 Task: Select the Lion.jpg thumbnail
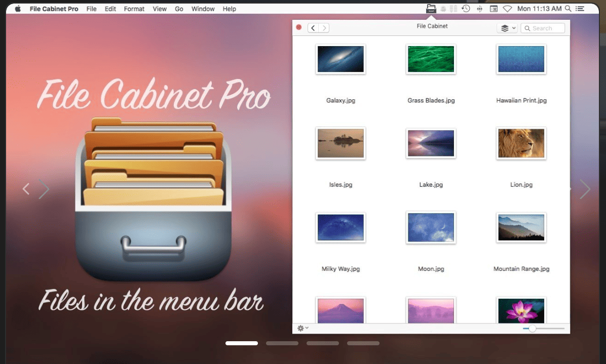[x=521, y=143]
